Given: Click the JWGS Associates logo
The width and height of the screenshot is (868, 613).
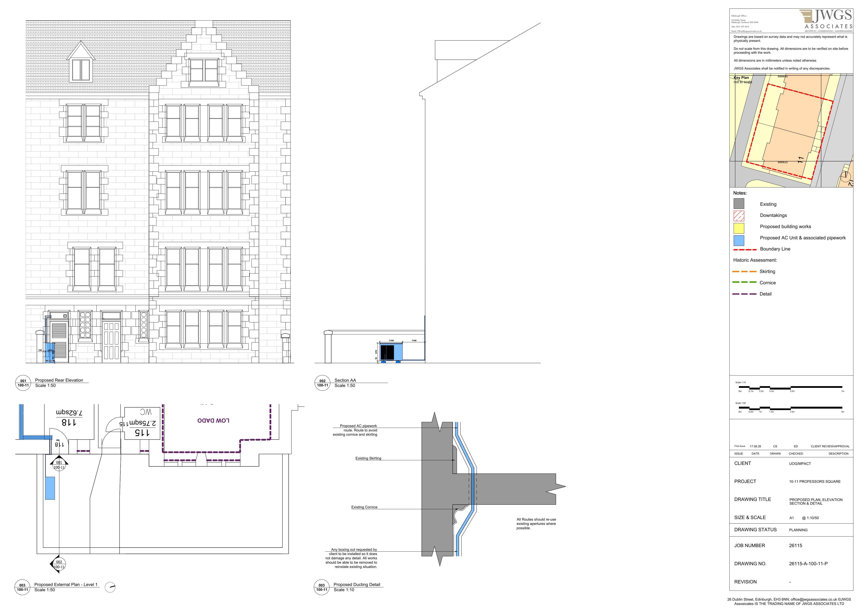Looking at the screenshot, I should [x=826, y=21].
